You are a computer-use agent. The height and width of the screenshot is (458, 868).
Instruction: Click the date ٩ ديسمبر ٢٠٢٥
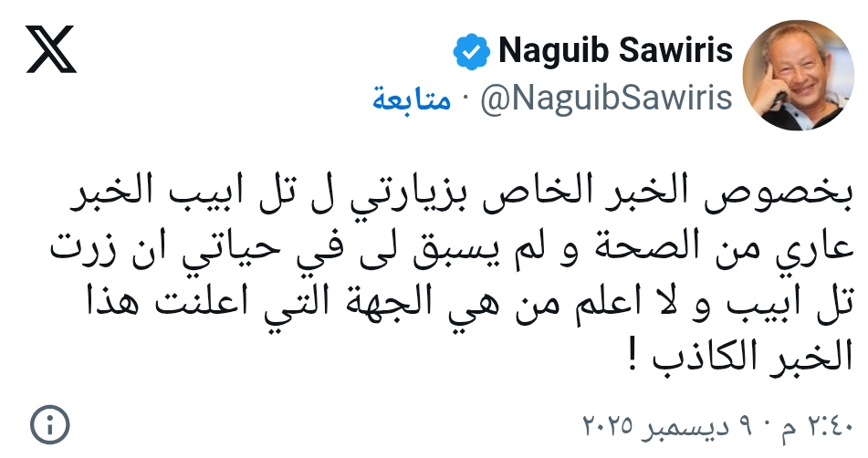point(674,426)
